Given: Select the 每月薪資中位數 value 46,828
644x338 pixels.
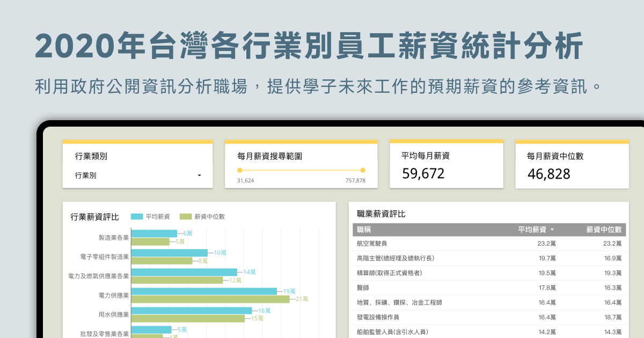Looking at the screenshot, I should point(549,174).
